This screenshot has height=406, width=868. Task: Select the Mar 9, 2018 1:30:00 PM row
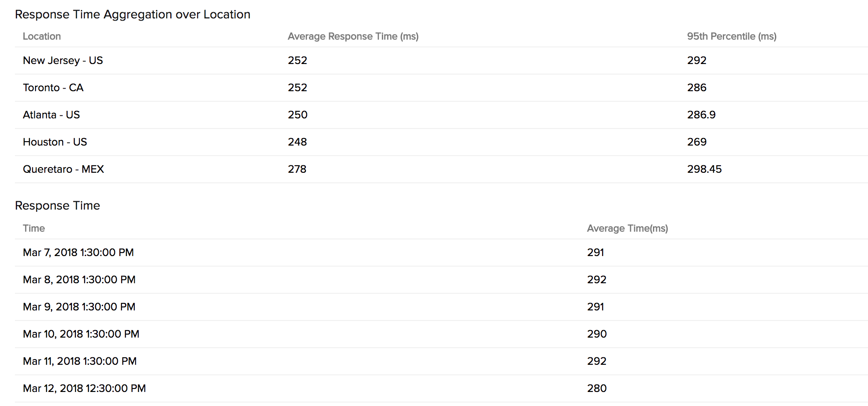(x=79, y=307)
